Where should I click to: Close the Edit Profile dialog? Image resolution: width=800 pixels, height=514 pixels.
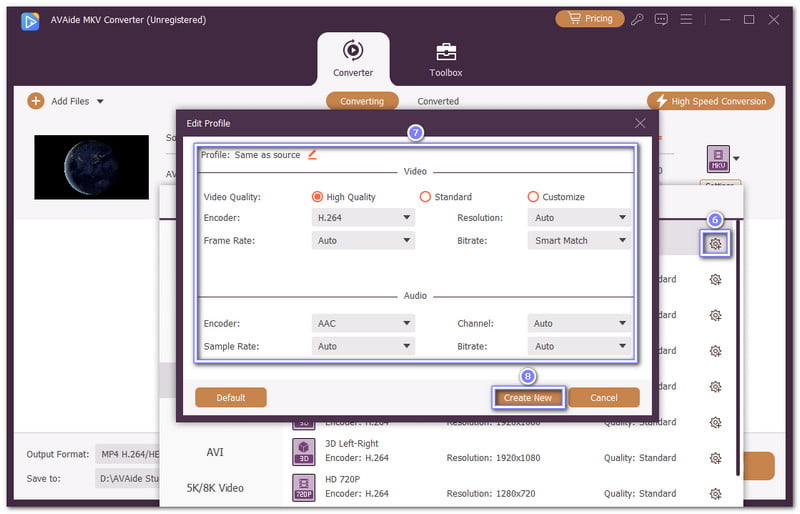click(640, 123)
